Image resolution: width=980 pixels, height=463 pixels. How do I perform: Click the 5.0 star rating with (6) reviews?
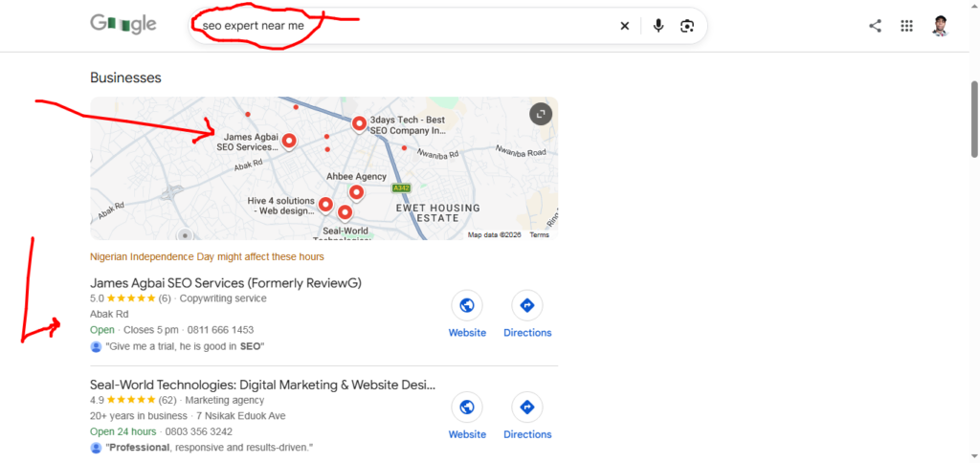(130, 298)
